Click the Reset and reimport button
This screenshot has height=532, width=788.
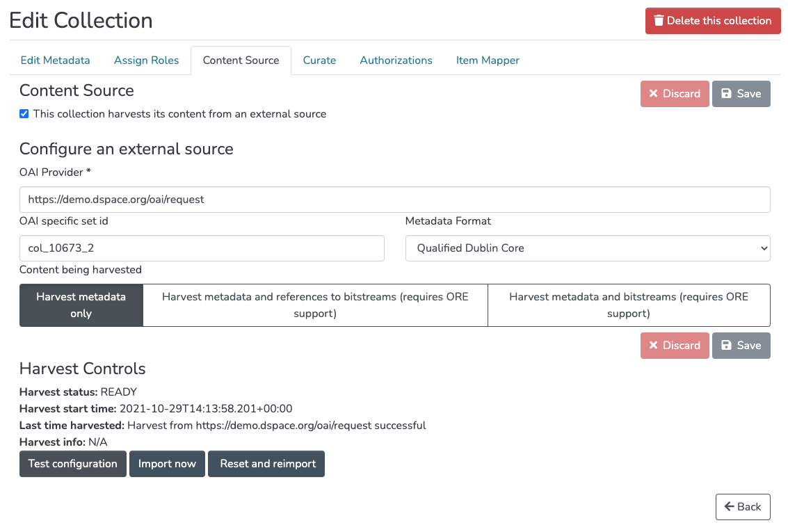[267, 464]
